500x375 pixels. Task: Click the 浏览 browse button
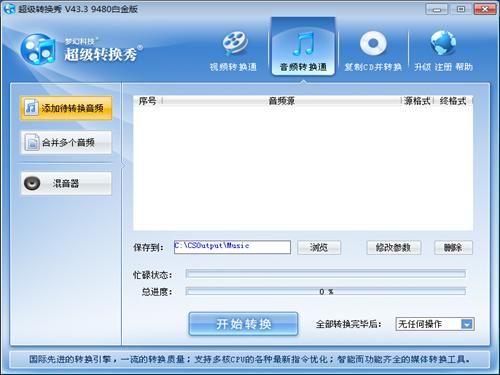pyautogui.click(x=319, y=247)
